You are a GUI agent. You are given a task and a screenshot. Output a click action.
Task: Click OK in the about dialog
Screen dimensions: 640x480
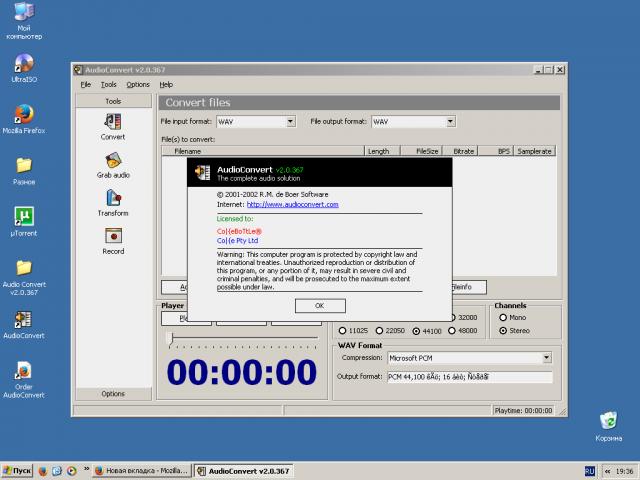(x=318, y=305)
